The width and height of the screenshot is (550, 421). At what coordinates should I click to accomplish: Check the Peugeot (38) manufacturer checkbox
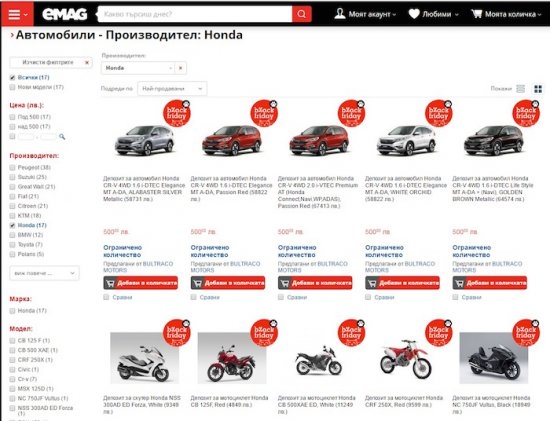click(x=12, y=168)
